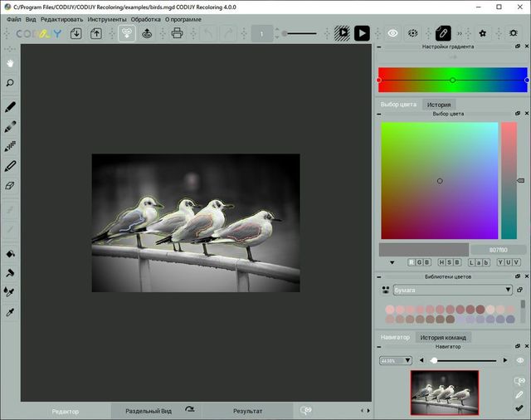Screen dimensions: 531x420
Task: Click the open file arrow-down icon
Action: click(x=76, y=33)
